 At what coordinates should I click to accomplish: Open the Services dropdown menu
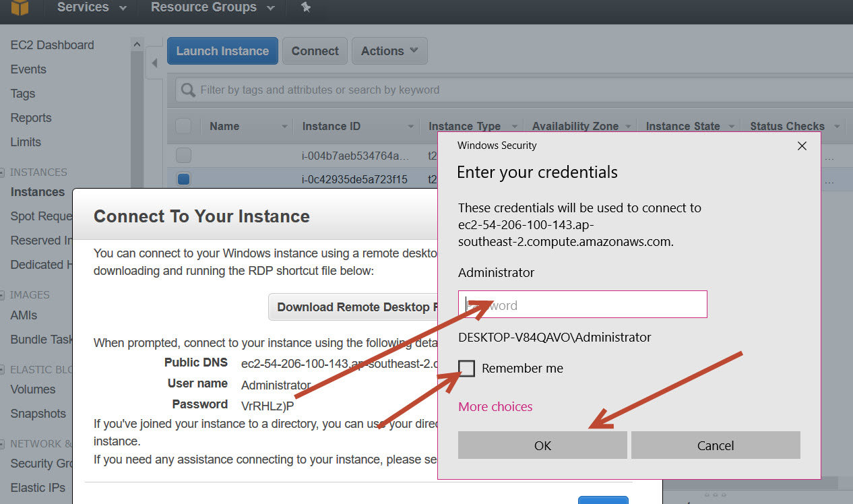pos(92,8)
